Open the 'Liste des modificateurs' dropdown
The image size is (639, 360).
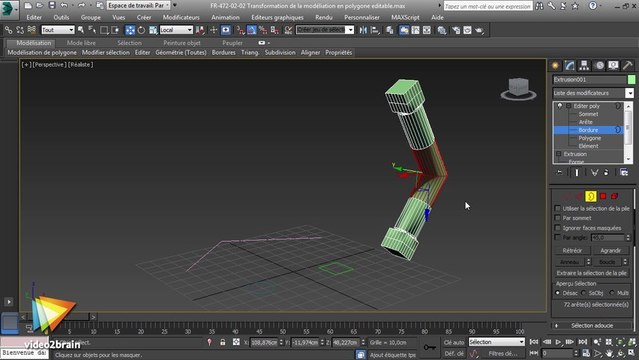(x=593, y=93)
